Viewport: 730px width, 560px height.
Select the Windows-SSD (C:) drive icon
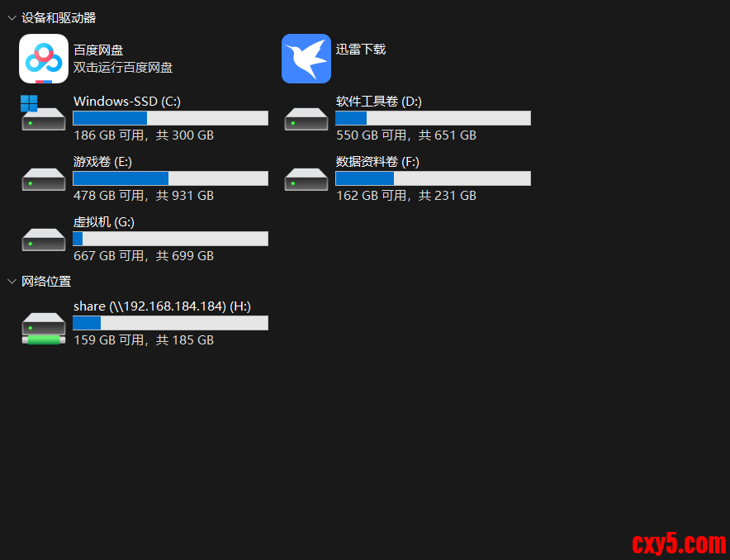coord(43,113)
